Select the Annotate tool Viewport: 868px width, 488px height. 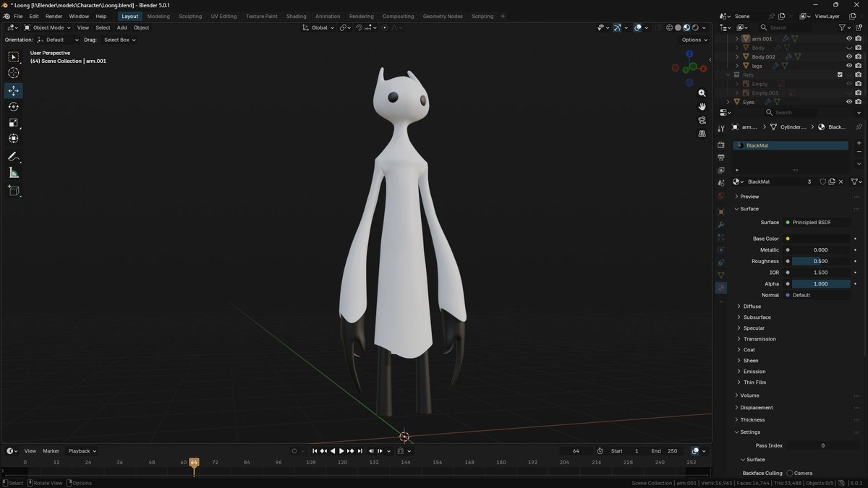(14, 157)
